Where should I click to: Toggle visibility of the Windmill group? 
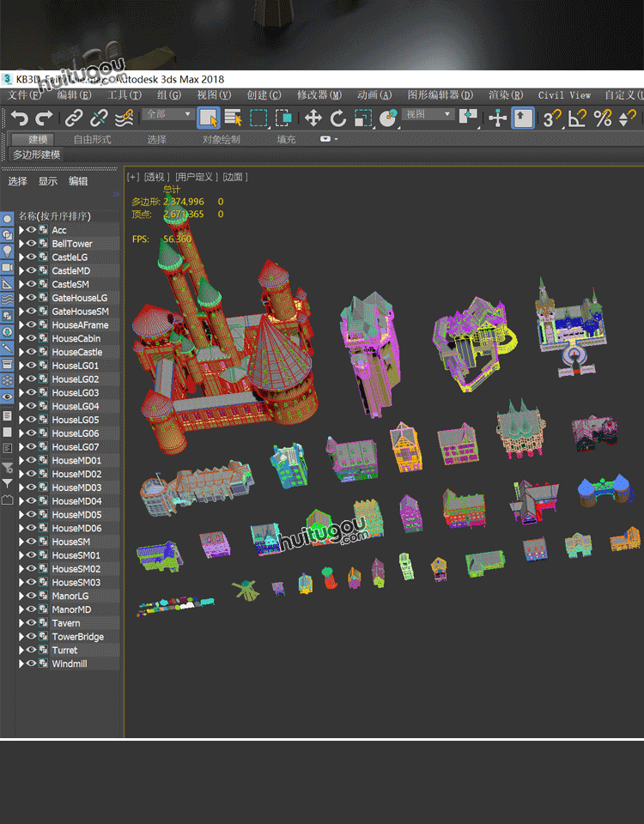(31, 663)
